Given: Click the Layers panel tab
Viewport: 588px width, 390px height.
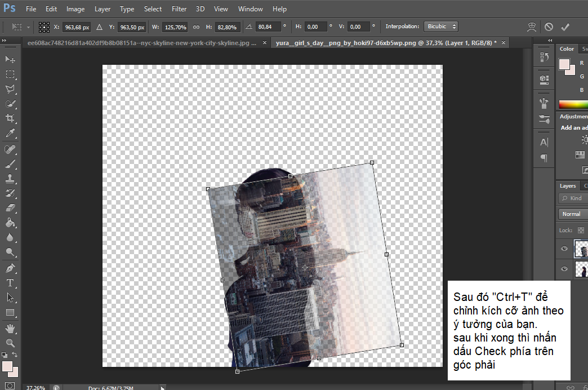Looking at the screenshot, I should pos(568,185).
